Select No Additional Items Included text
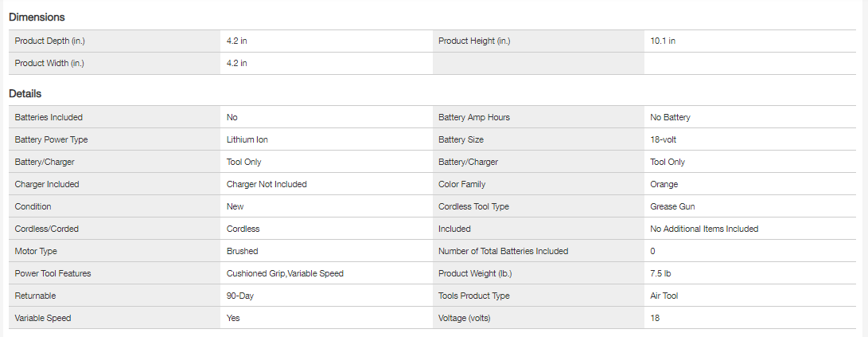 click(704, 229)
